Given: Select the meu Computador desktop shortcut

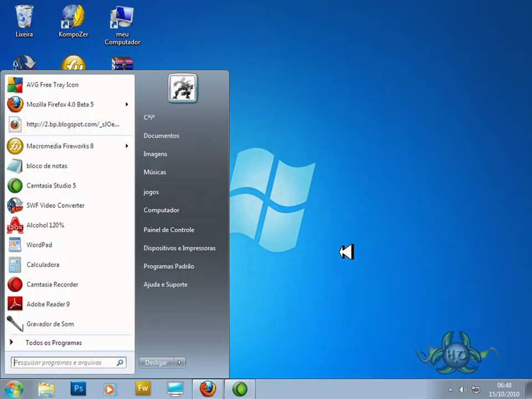Looking at the screenshot, I should (122, 25).
